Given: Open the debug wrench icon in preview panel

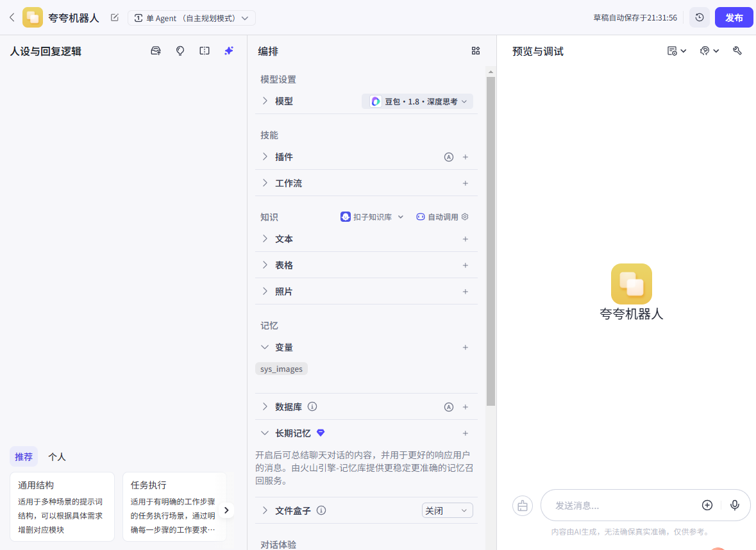Looking at the screenshot, I should (x=737, y=51).
